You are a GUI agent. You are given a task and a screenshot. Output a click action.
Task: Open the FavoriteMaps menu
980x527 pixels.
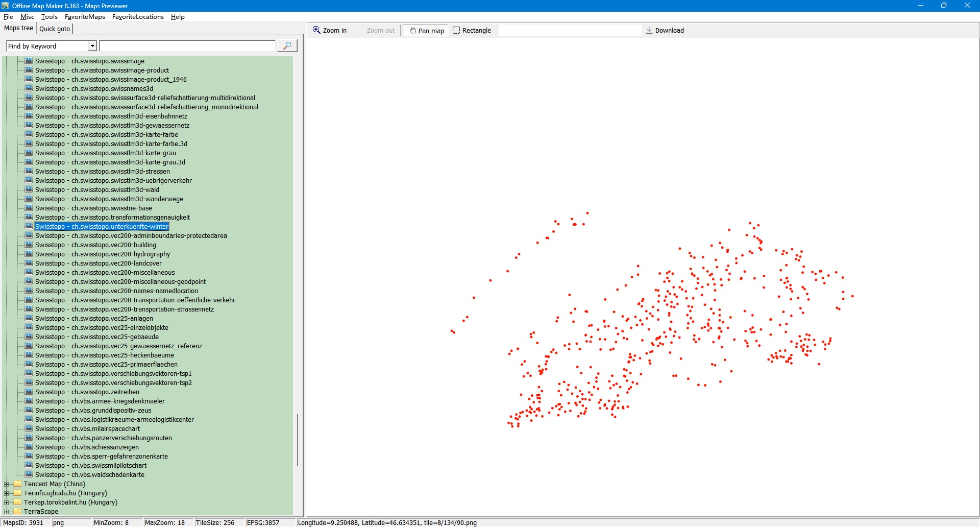pyautogui.click(x=85, y=17)
